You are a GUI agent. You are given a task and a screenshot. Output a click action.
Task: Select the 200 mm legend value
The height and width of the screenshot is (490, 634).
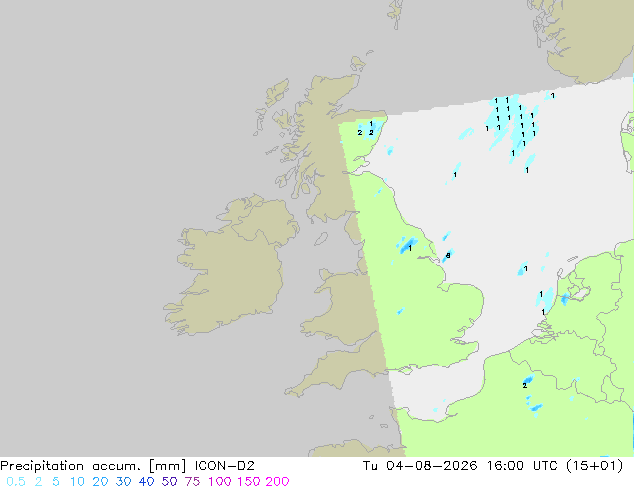[x=277, y=482]
